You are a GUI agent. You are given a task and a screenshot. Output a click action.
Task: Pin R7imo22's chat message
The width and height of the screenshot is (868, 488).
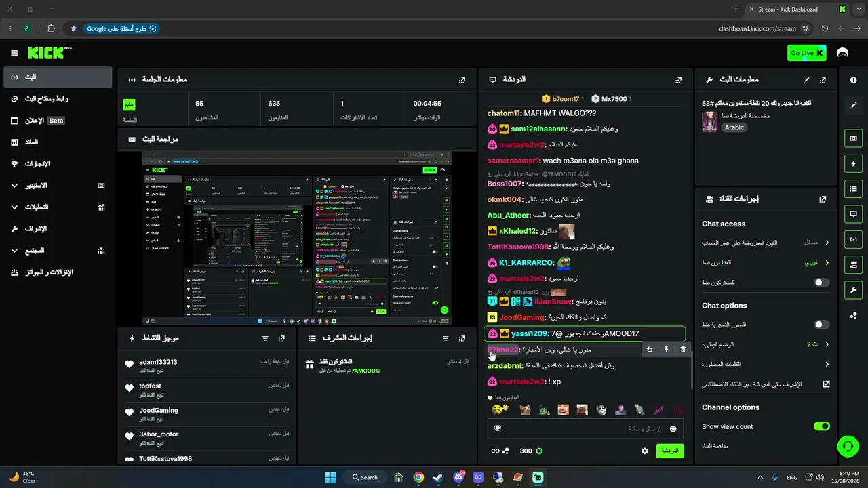point(666,350)
